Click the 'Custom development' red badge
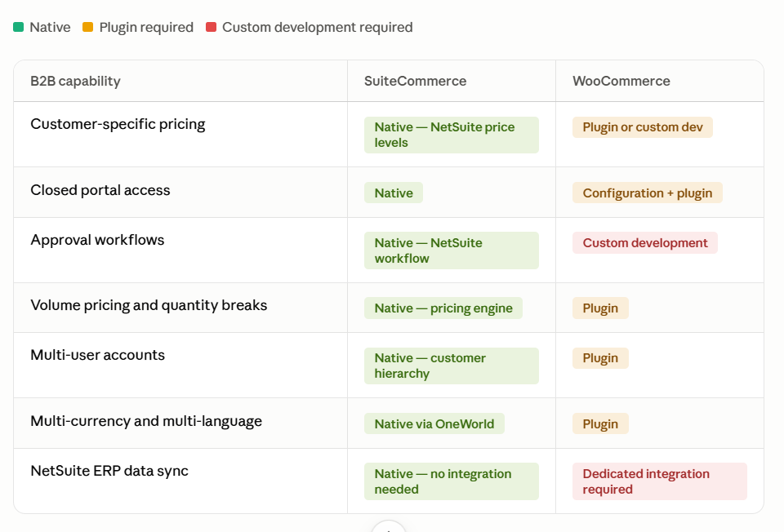The width and height of the screenshot is (784, 532). (645, 243)
